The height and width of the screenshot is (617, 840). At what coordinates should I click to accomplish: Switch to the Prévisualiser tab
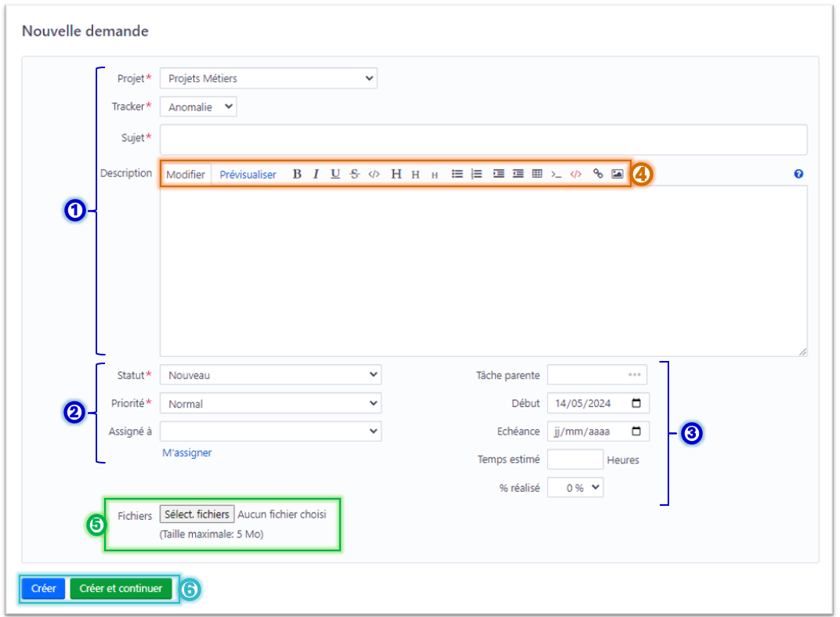point(246,174)
